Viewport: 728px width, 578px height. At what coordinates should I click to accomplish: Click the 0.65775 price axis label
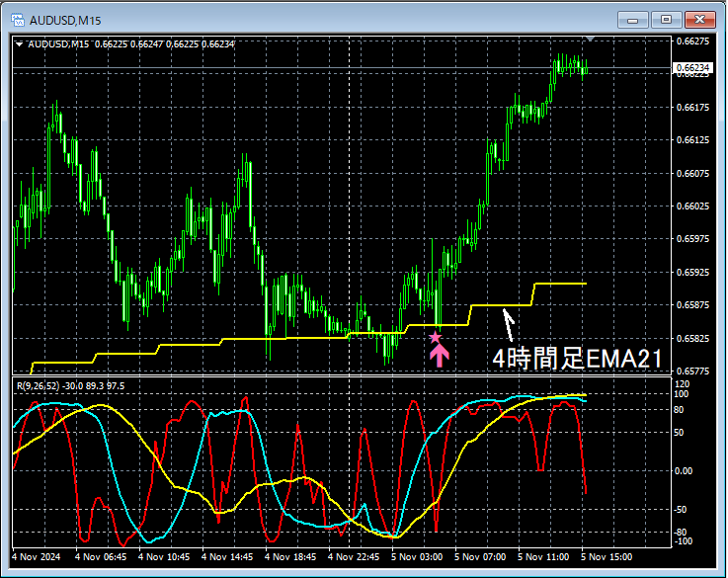pyautogui.click(x=692, y=371)
